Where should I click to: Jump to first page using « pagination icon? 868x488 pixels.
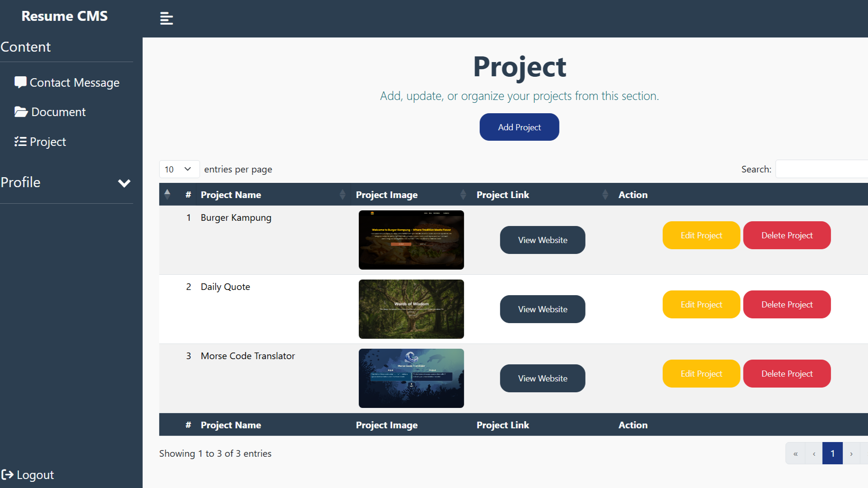795,453
